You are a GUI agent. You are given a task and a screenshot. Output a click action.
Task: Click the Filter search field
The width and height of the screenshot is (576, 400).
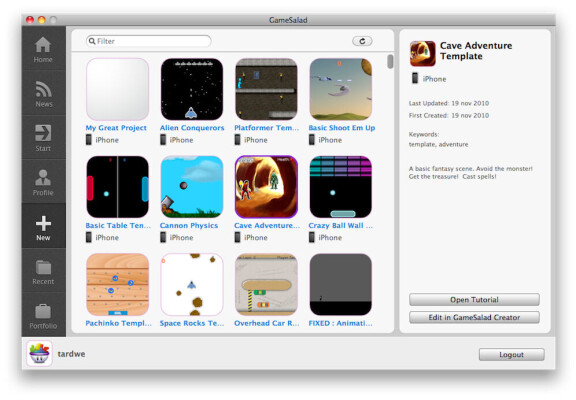tap(149, 41)
